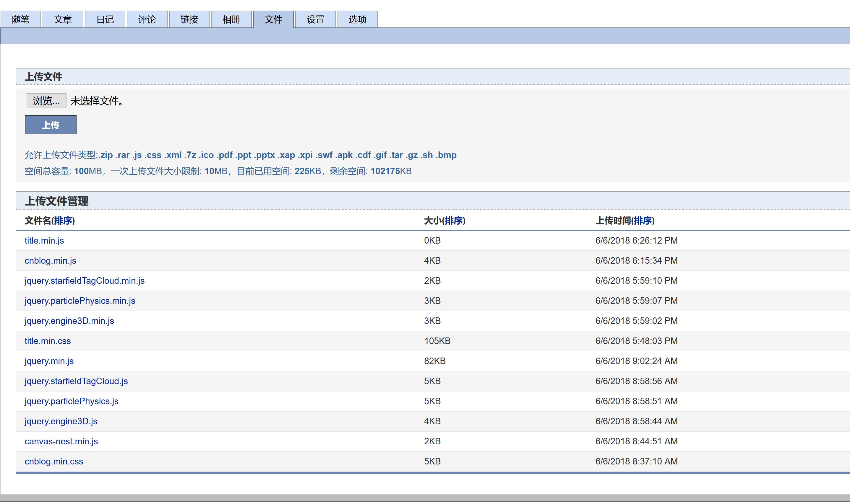Image resolution: width=850 pixels, height=504 pixels.
Task: Open the cnblog.min.css file link
Action: pos(54,462)
